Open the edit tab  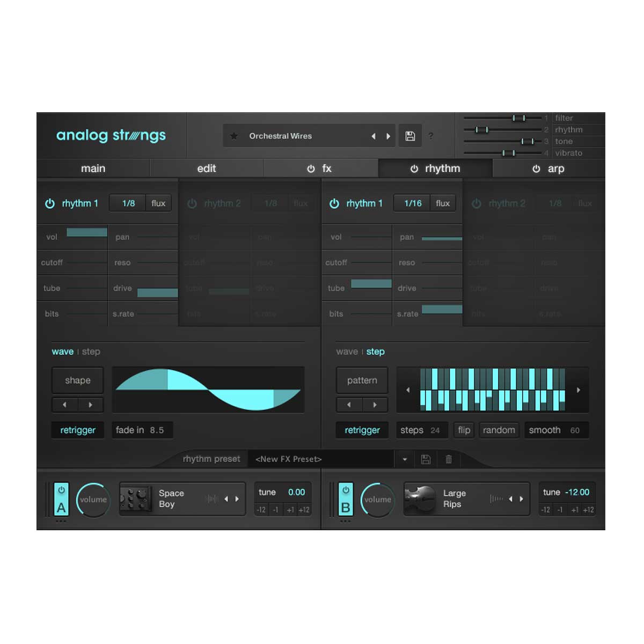click(207, 169)
